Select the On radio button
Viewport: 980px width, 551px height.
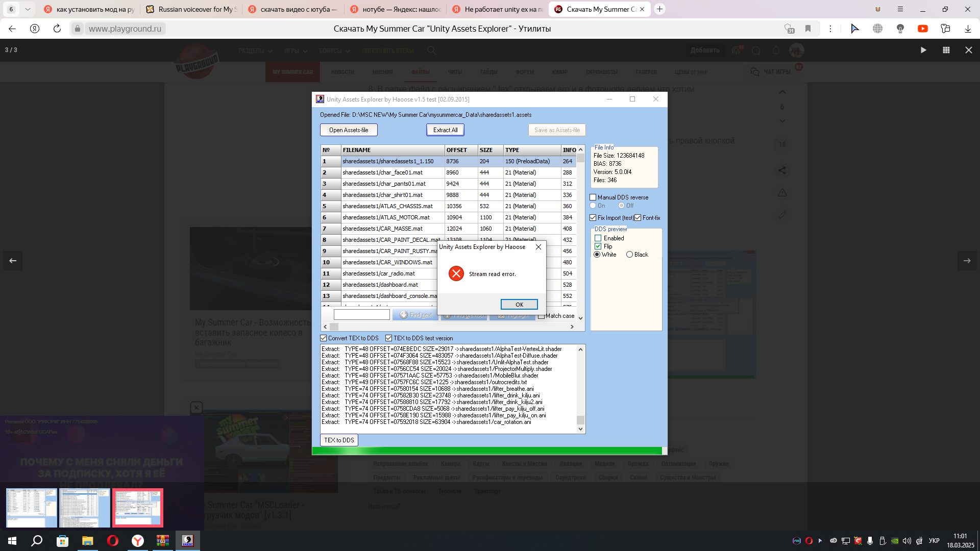pyautogui.click(x=593, y=206)
